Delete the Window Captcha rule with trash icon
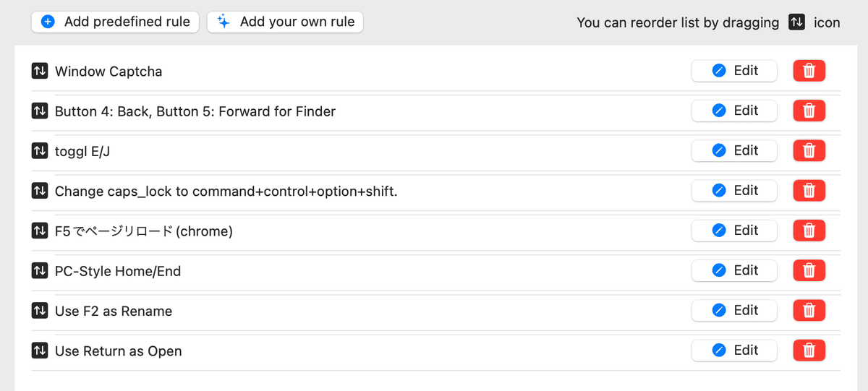This screenshot has height=391, width=868. coord(809,71)
